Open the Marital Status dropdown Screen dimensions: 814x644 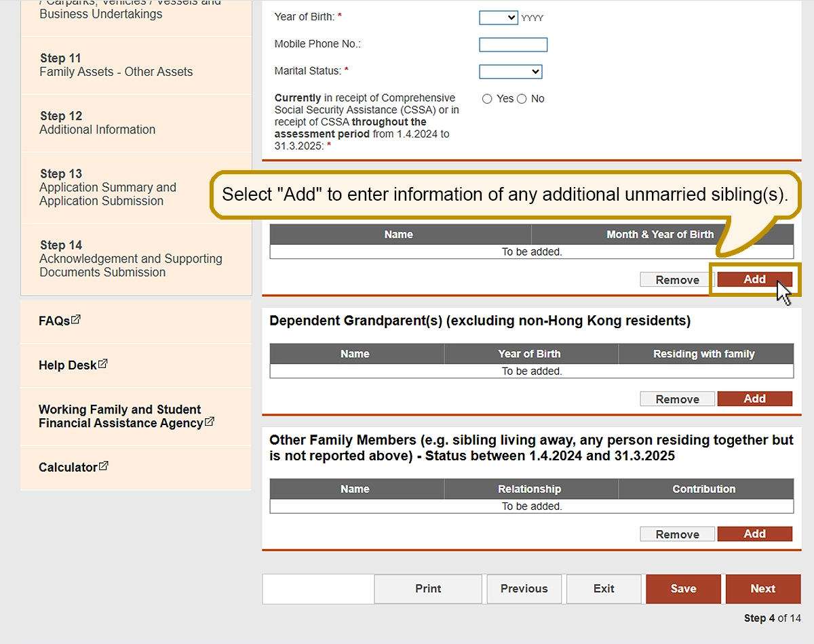pyautogui.click(x=510, y=71)
